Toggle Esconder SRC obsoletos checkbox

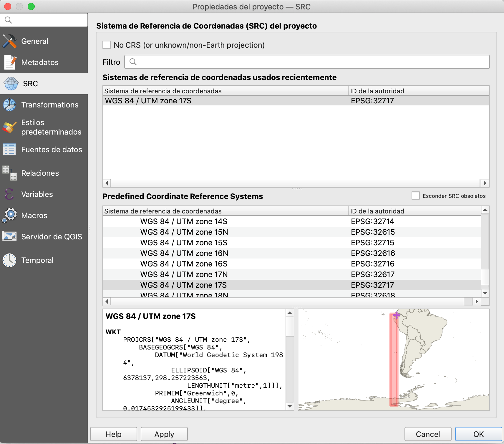415,196
